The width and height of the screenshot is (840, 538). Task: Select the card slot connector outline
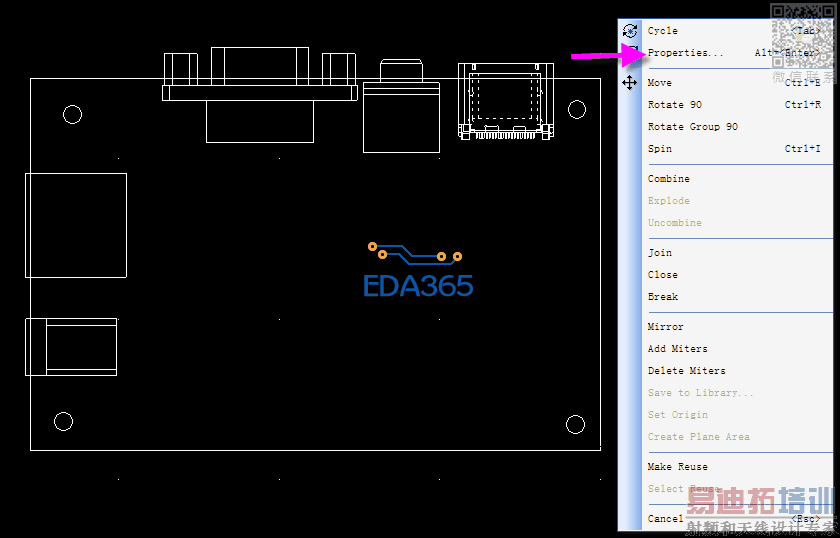pyautogui.click(x=506, y=101)
